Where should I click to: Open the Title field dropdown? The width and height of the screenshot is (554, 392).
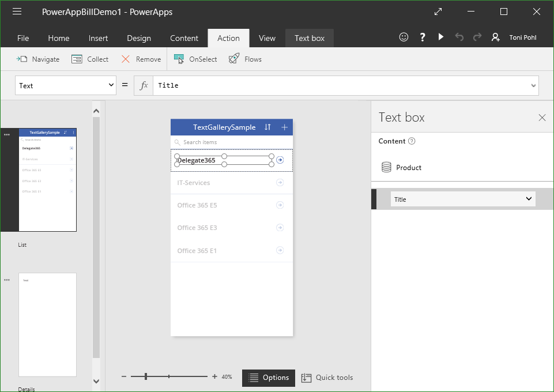point(463,199)
